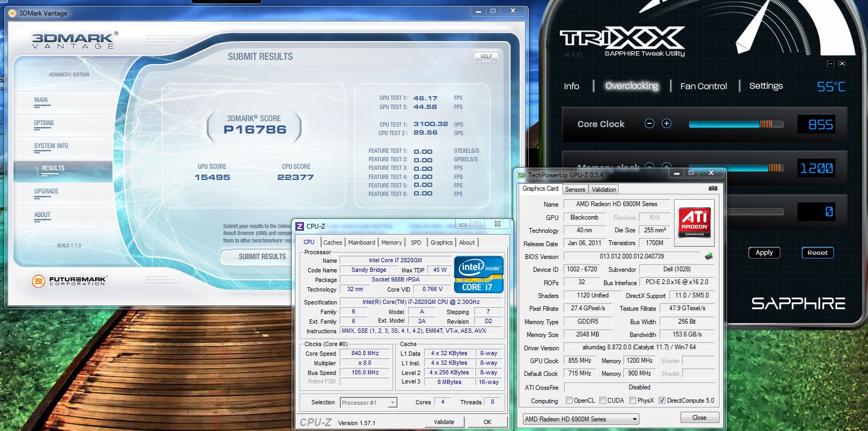This screenshot has width=868, height=431.
Task: Toggle the OpenCL checkbox in GPU-Z
Action: coord(569,401)
